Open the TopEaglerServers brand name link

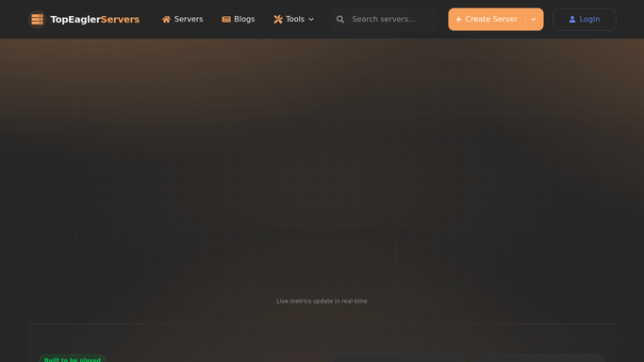pyautogui.click(x=95, y=19)
